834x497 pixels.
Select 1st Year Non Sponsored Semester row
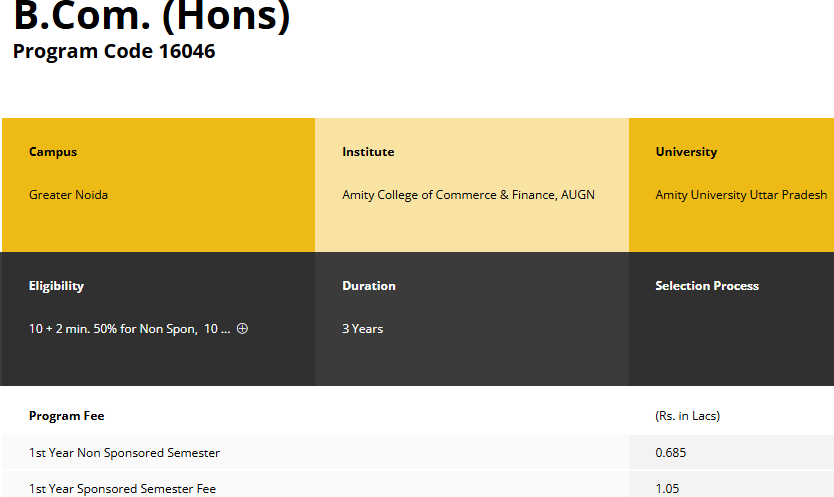(x=124, y=453)
